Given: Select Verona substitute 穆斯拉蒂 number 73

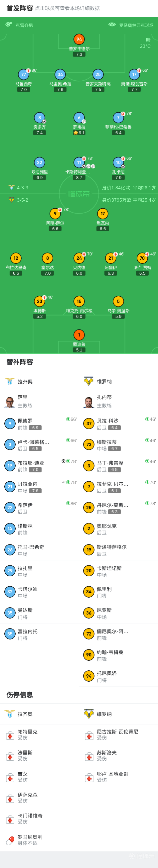Looking at the screenshot, I should point(118,444).
